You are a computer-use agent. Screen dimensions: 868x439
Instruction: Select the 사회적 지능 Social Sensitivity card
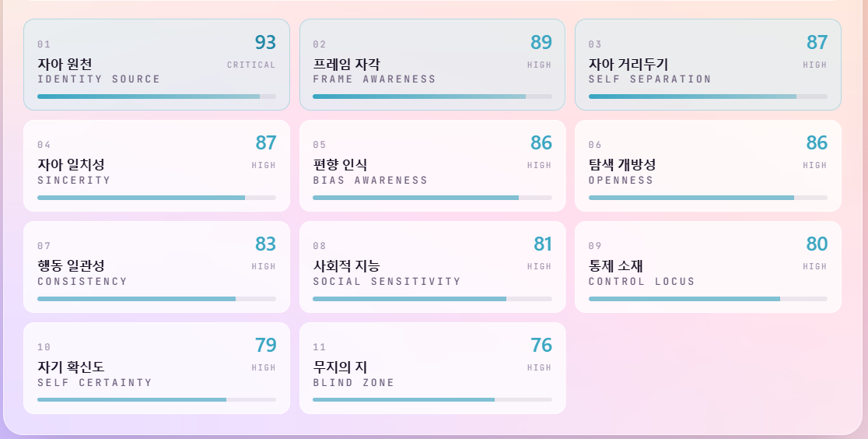pos(432,267)
